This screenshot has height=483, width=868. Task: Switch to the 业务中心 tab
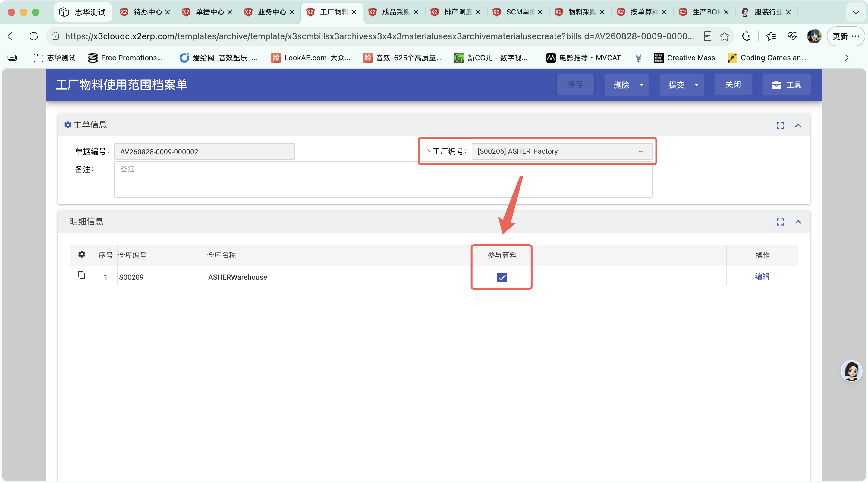269,12
